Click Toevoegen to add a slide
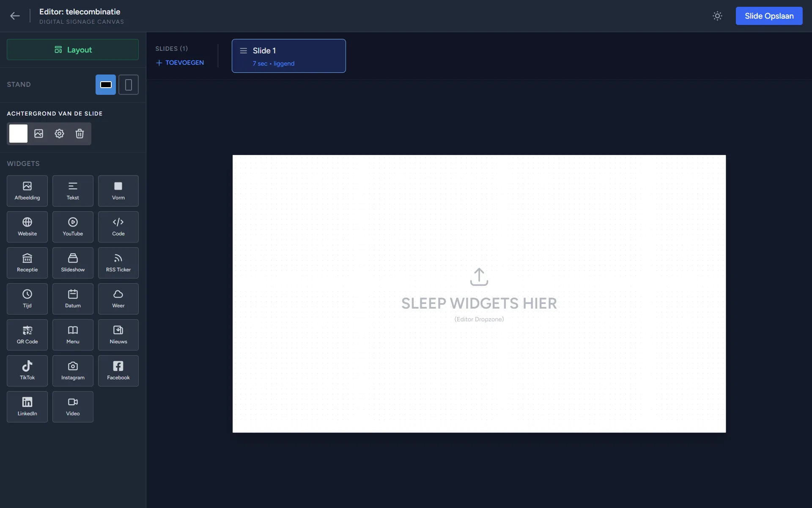Image resolution: width=812 pixels, height=508 pixels. click(x=180, y=63)
